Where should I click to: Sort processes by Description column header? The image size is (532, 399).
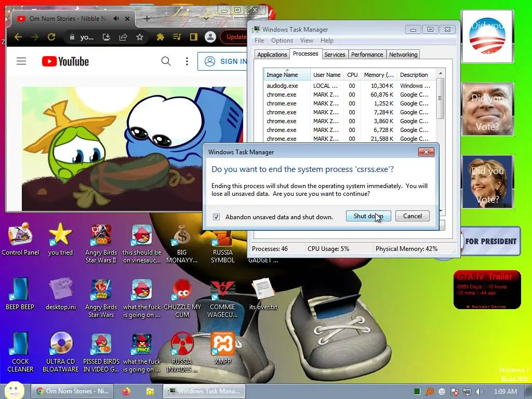(x=416, y=75)
